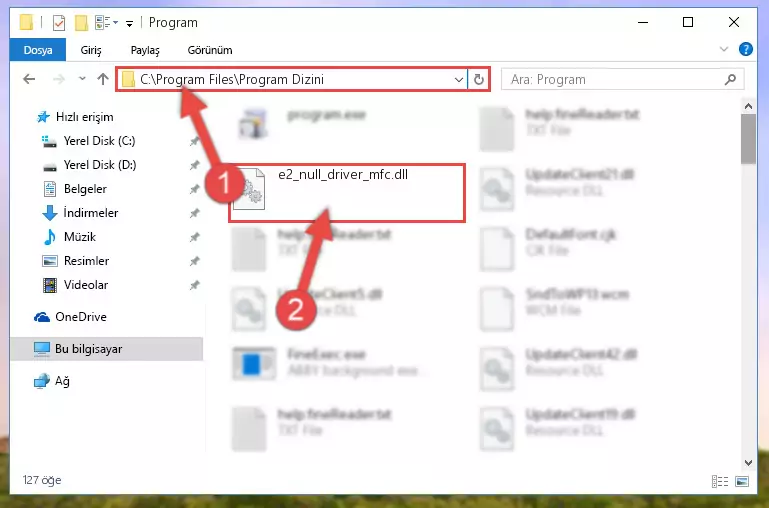
Task: Click the Properties quick access icon
Action: (58, 23)
